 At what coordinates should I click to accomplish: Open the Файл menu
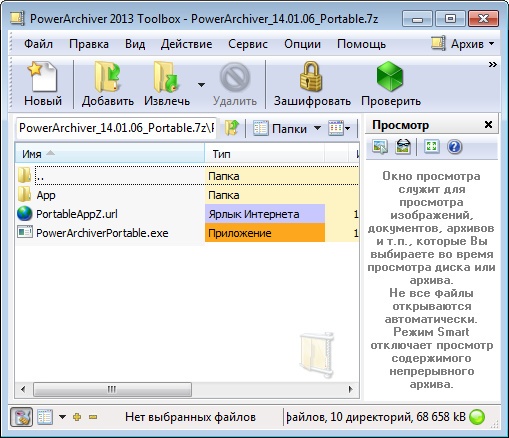click(x=38, y=44)
